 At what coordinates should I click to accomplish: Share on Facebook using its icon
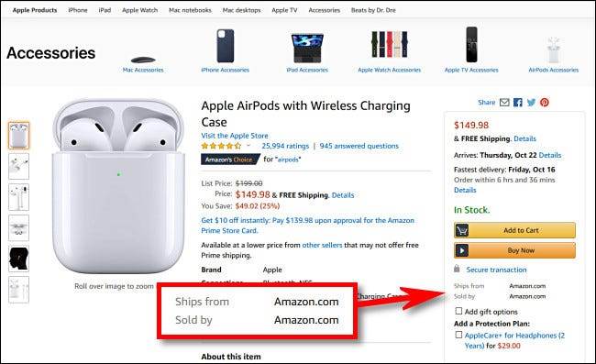(x=518, y=102)
